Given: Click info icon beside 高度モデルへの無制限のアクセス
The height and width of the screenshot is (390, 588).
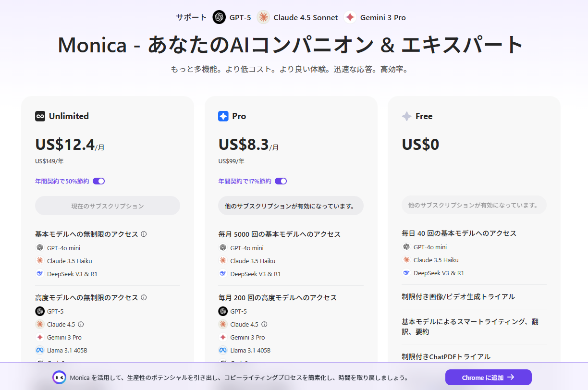Looking at the screenshot, I should tap(144, 298).
